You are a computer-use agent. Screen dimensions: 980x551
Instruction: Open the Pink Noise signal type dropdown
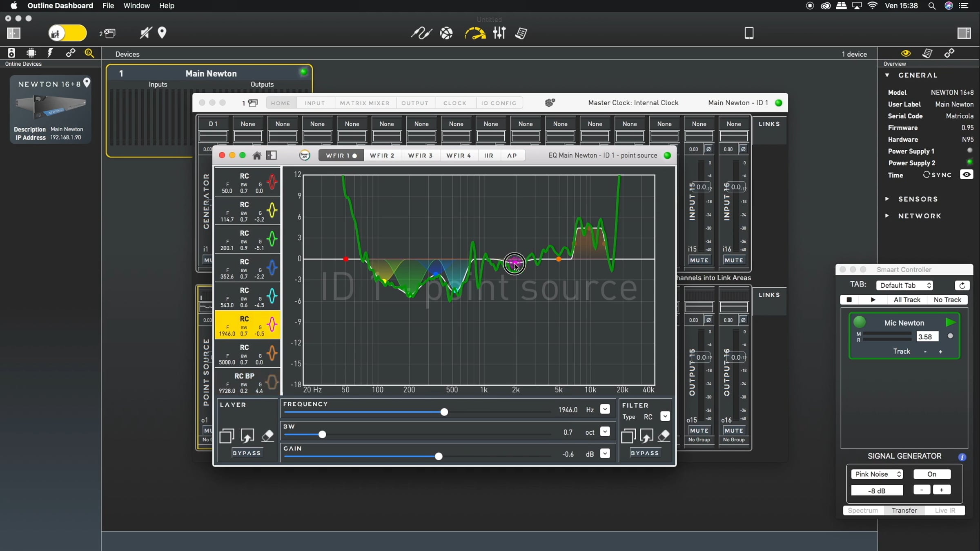[x=877, y=474]
